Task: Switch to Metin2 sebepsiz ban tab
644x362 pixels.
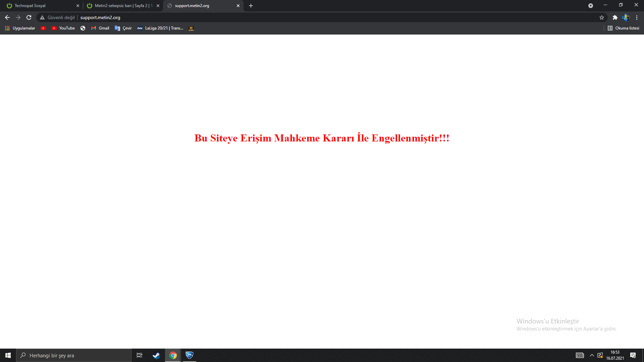Action: 121,6
